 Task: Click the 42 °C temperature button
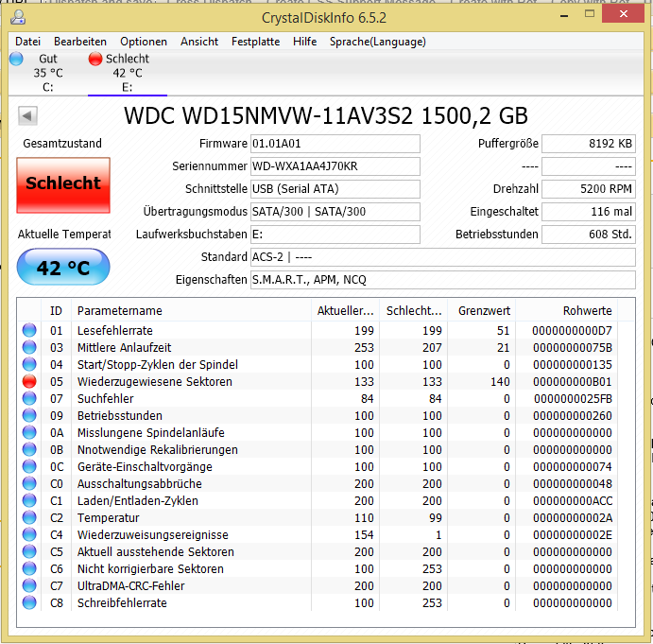coord(63,267)
